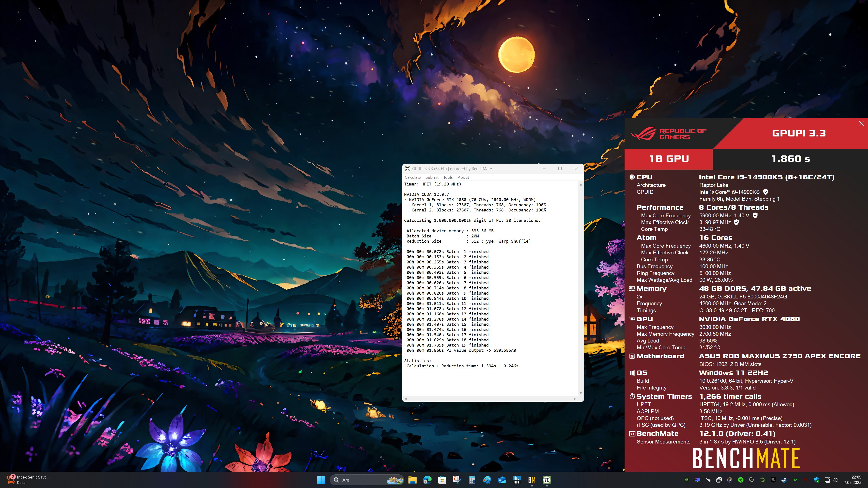Open the Paint taskbar icon
Screen dimensions: 868x488
[x=487, y=480]
